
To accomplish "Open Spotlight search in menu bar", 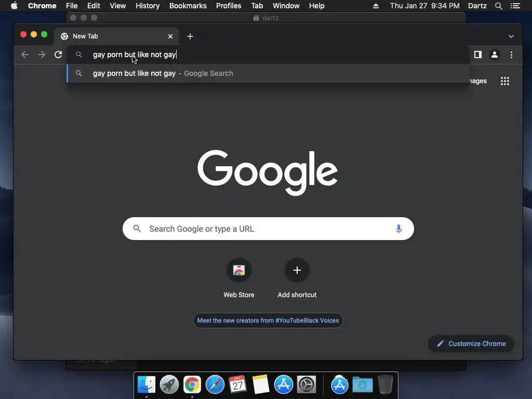I will (x=498, y=6).
